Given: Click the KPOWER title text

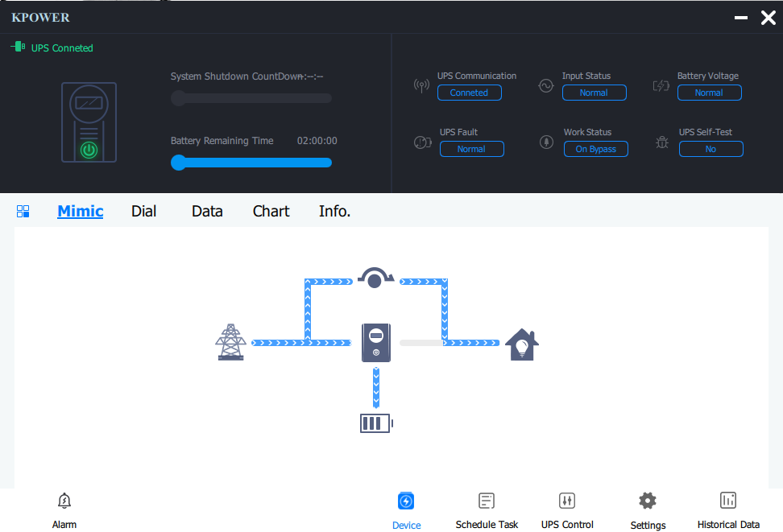Looking at the screenshot, I should pos(40,18).
